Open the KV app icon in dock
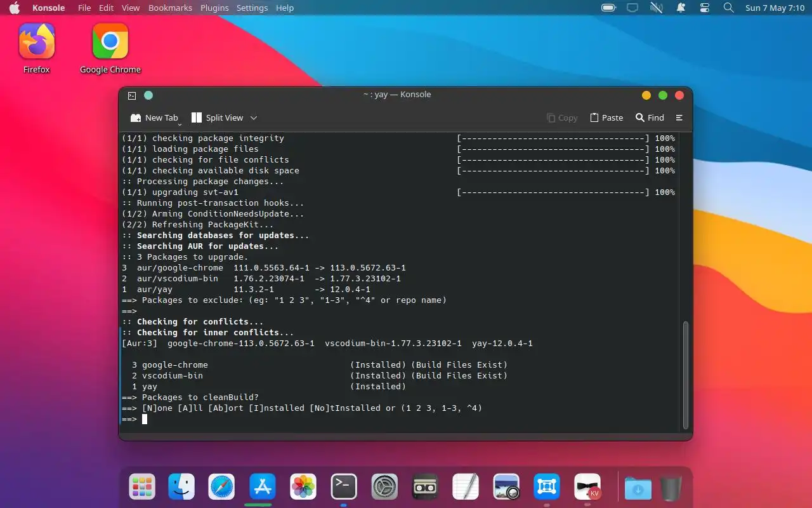Screen dimensions: 812x508 (x=587, y=487)
